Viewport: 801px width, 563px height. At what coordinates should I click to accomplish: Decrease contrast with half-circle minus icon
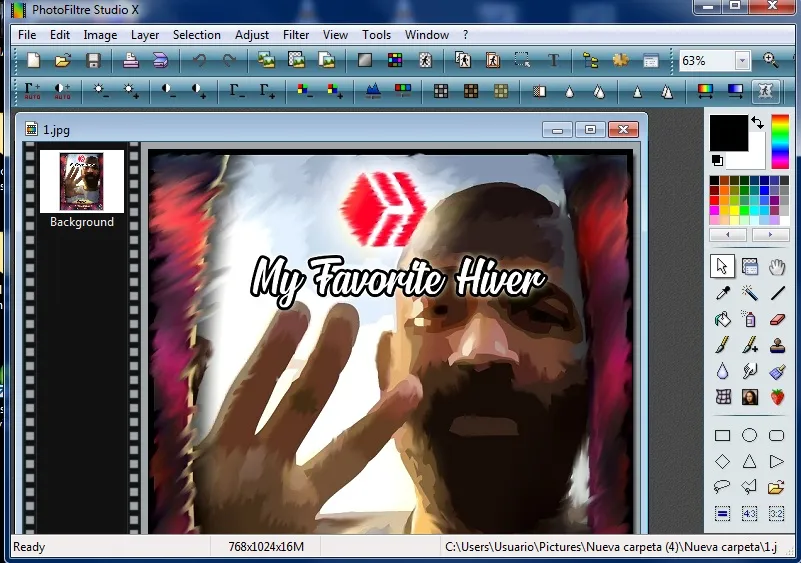169,91
